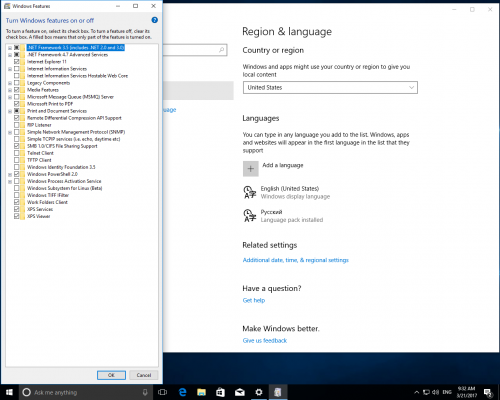Open the help icon in Windows Features
Screen dimensions: 500x400
[154, 20]
